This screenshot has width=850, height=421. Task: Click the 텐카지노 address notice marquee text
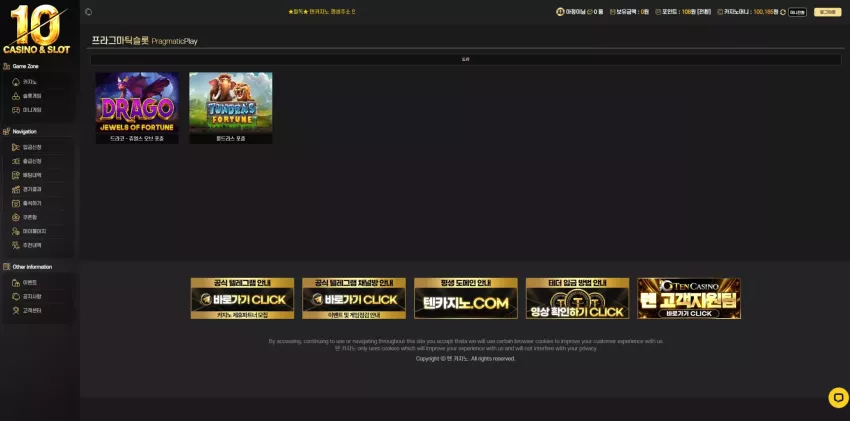click(322, 12)
